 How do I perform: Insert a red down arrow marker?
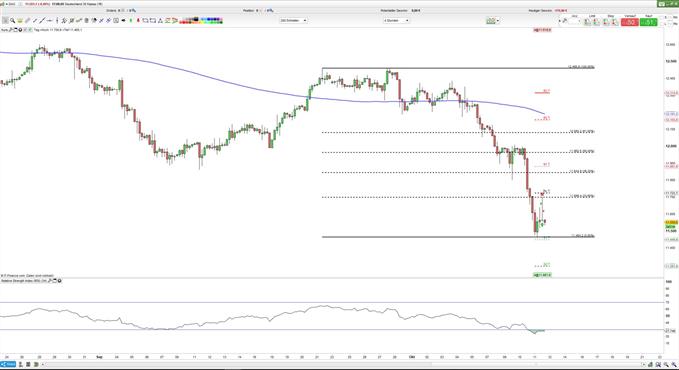[138, 20]
